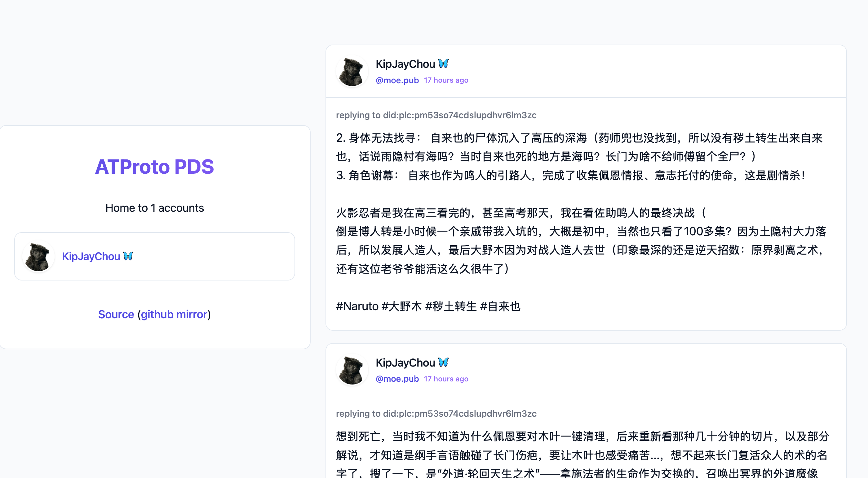Screen dimensions: 868x478
Task: Click avatar on first post
Action: (x=352, y=72)
